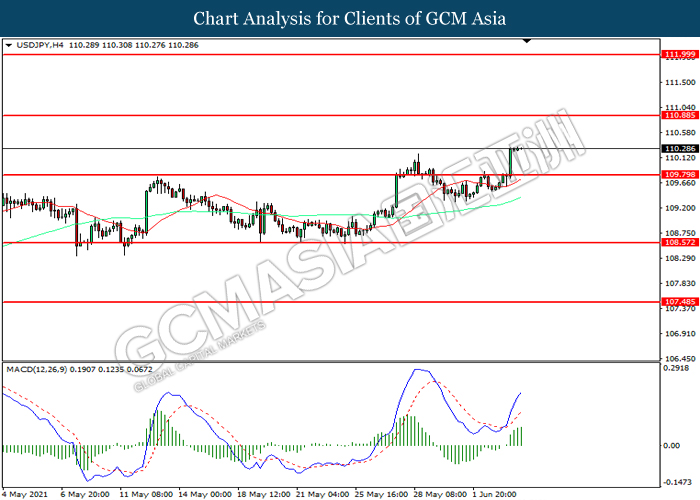Click the 0.2918 MACD scale value
The width and height of the screenshot is (700, 500).
(676, 368)
